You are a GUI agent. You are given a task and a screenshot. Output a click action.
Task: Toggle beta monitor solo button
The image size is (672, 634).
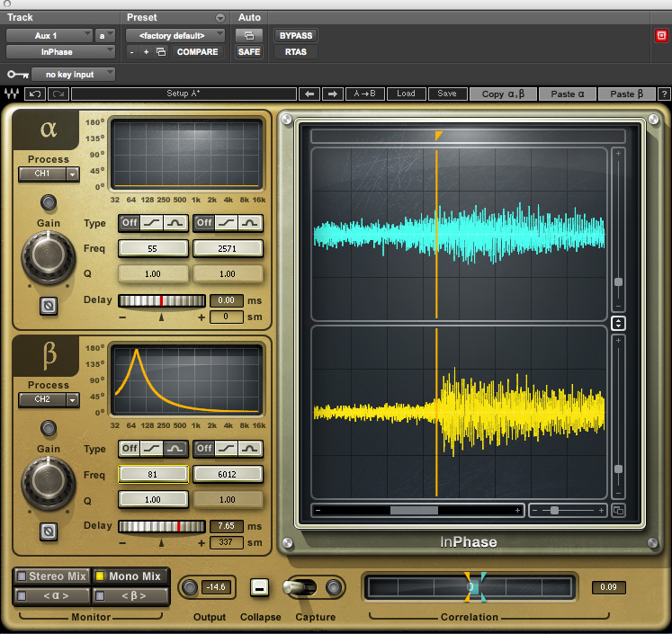130,596
